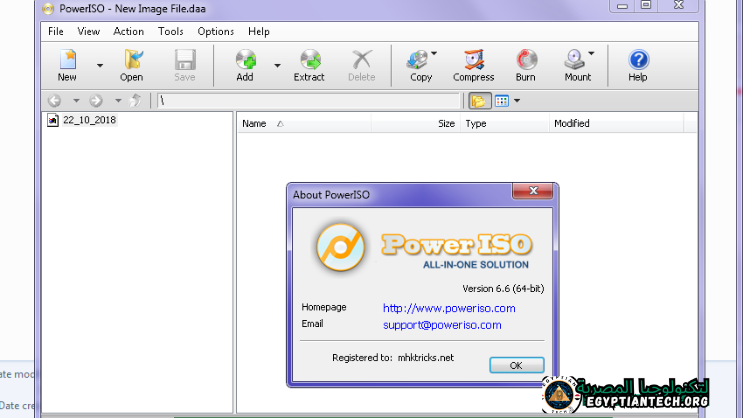The width and height of the screenshot is (743, 418).
Task: Open the Mount dropdown arrow
Action: [x=591, y=54]
